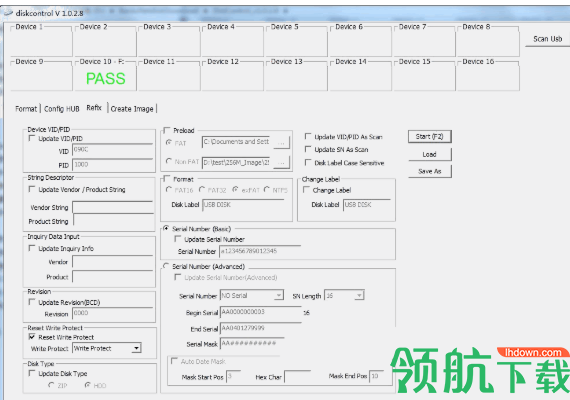
Task: Click the Scan Usb button
Action: point(547,39)
